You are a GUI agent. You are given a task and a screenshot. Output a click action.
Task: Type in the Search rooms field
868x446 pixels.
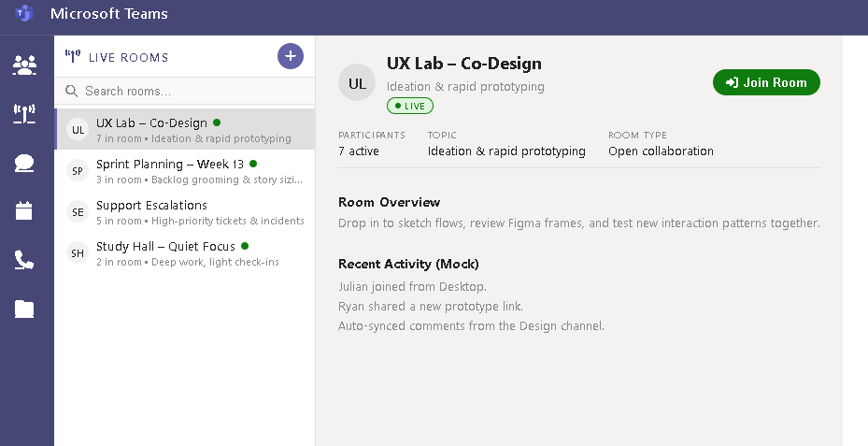pos(187,92)
